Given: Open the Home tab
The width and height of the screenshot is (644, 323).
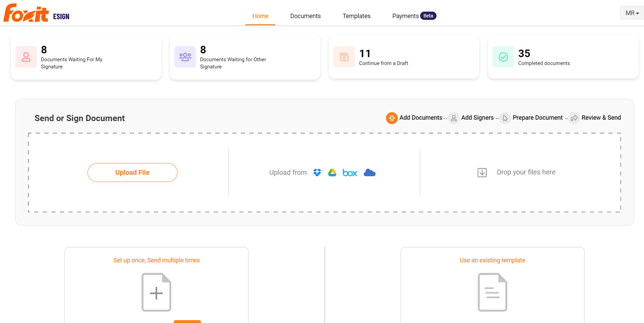Looking at the screenshot, I should pos(260,16).
